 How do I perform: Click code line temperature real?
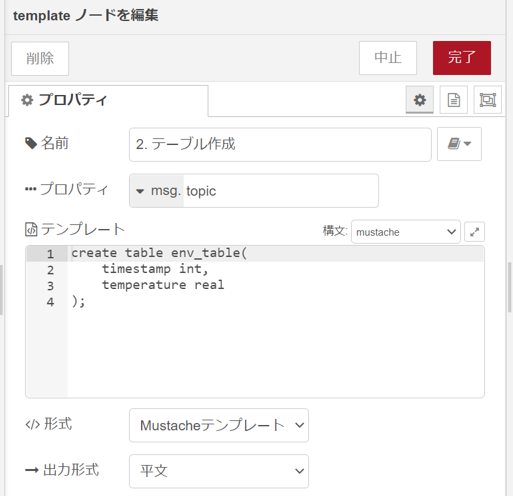tap(163, 285)
